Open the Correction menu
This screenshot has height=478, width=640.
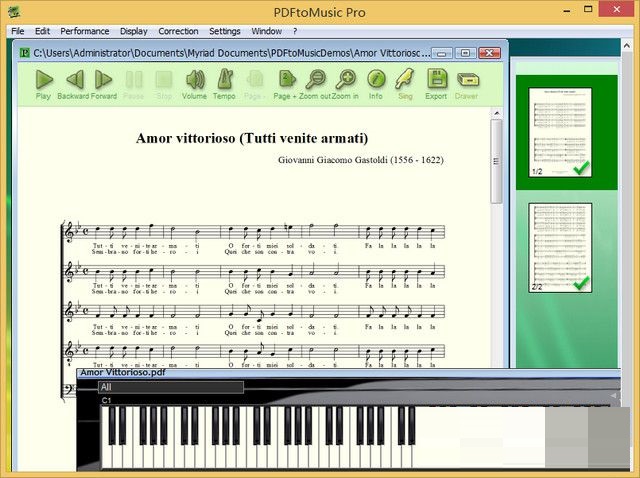178,31
